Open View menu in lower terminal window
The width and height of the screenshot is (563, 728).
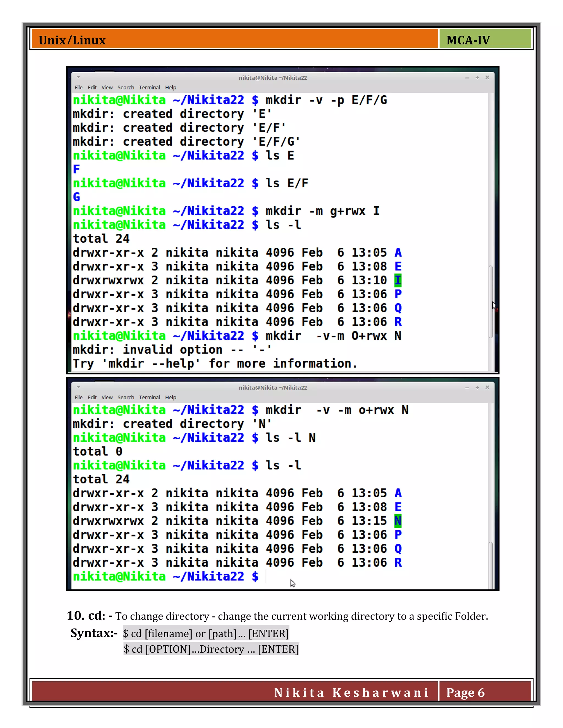pos(107,397)
